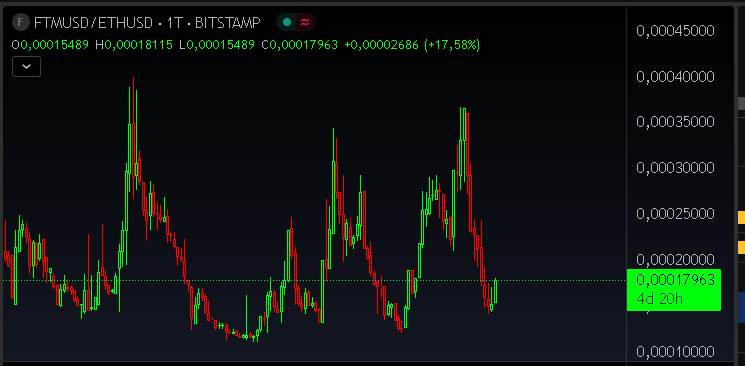Click the 0,00010000 price axis label

pyautogui.click(x=675, y=352)
